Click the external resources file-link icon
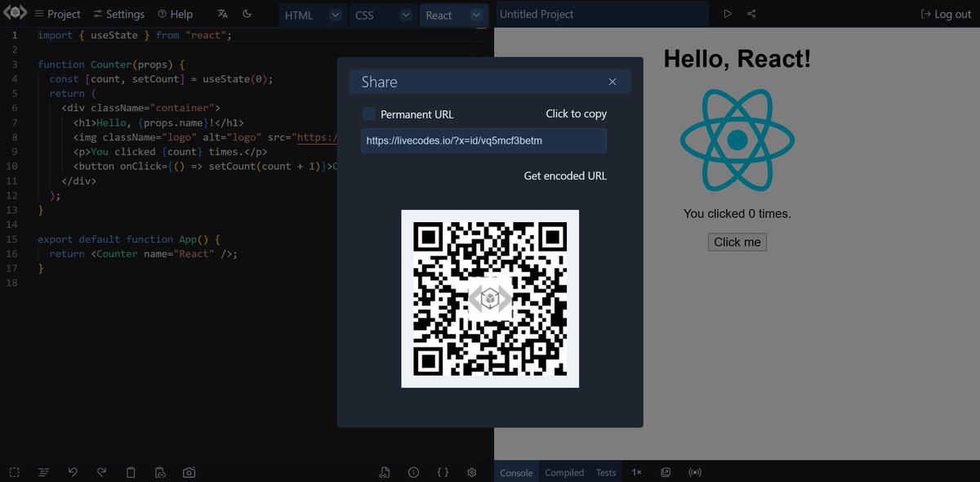The image size is (980, 482). pos(385,472)
